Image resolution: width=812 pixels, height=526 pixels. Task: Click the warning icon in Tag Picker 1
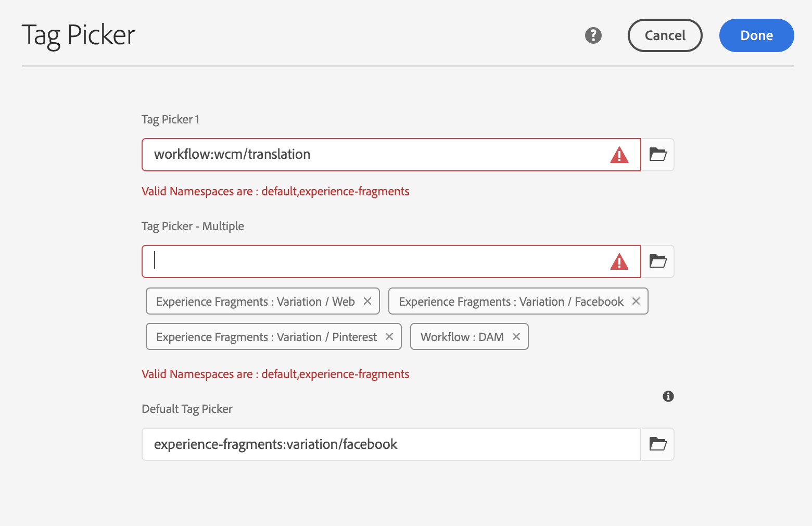(619, 155)
